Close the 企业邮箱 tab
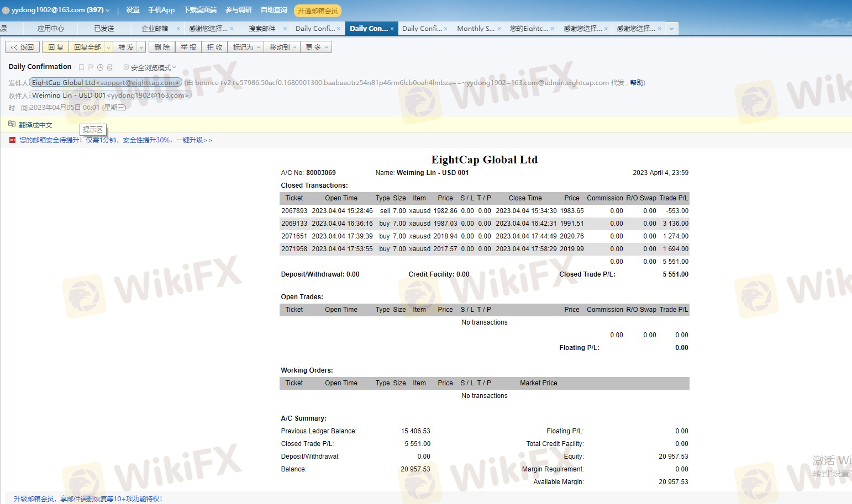 [x=178, y=29]
